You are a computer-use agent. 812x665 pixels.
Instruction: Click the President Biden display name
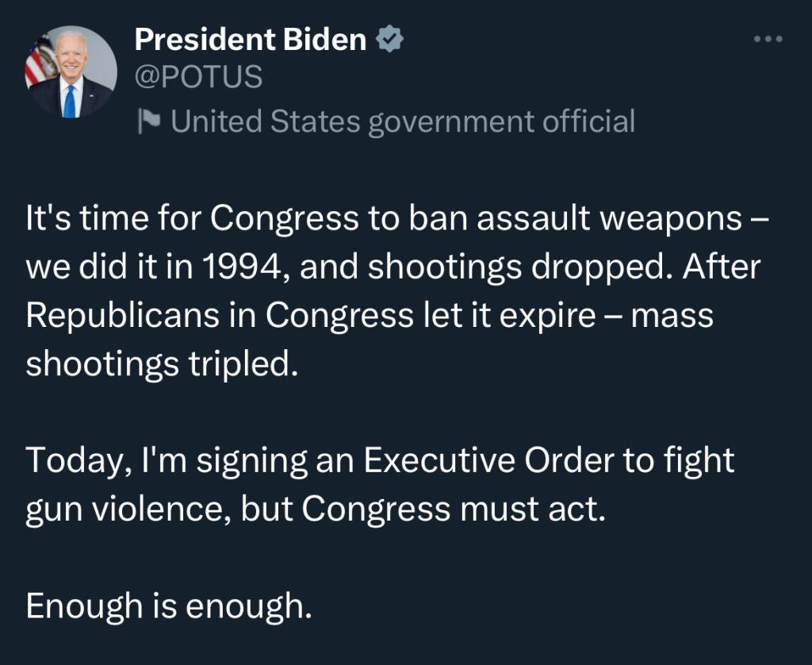tap(251, 39)
